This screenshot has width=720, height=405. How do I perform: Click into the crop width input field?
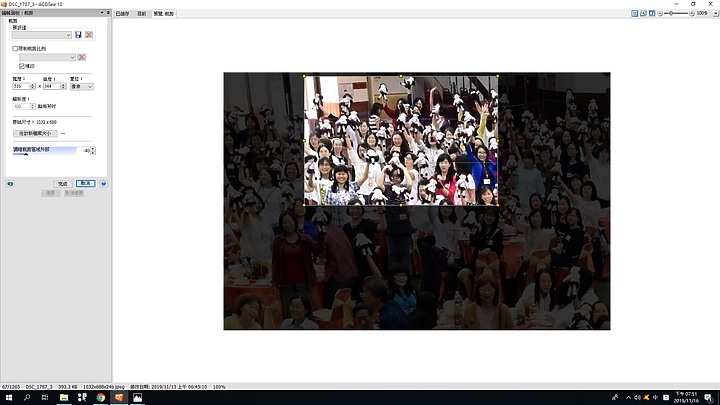click(x=21, y=86)
